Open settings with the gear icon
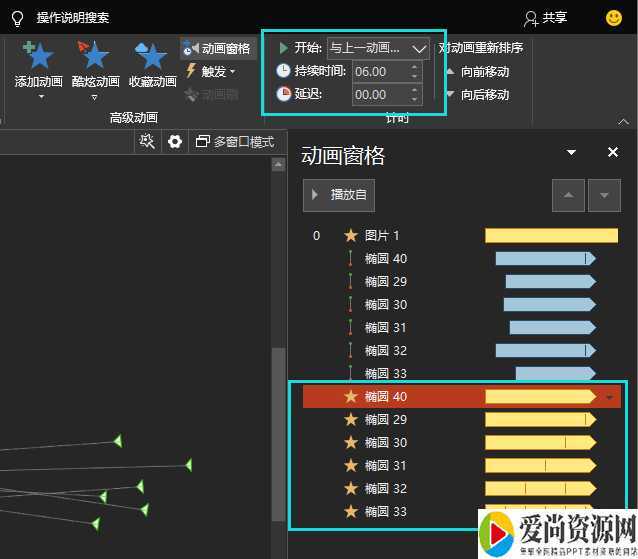The width and height of the screenshot is (638, 559). pos(175,142)
